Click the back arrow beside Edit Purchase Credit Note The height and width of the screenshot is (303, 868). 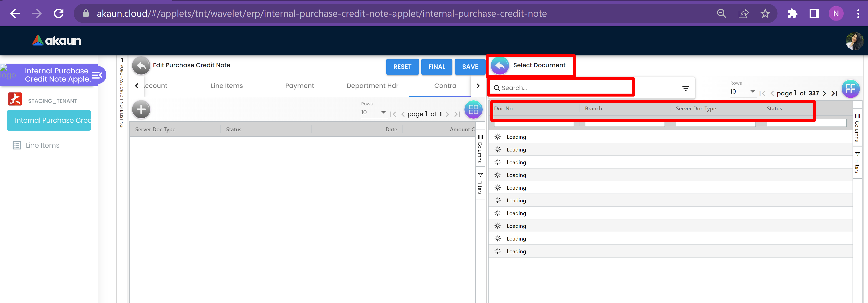click(x=141, y=66)
